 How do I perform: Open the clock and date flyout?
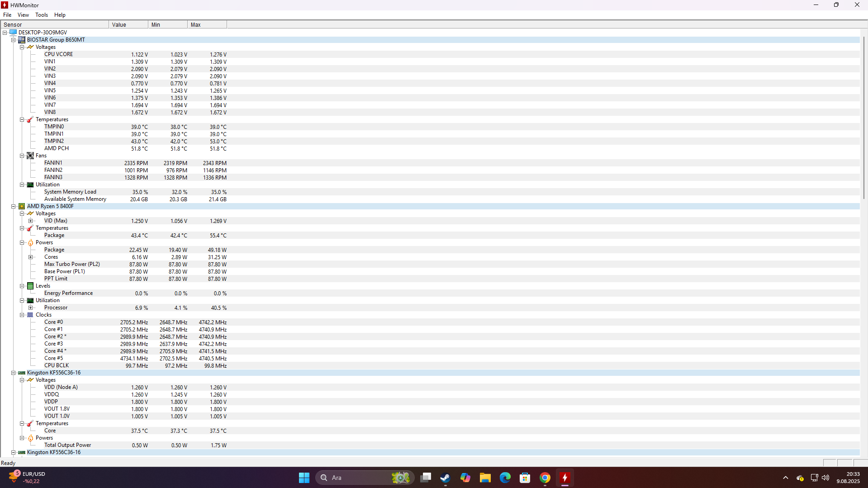[848, 478]
